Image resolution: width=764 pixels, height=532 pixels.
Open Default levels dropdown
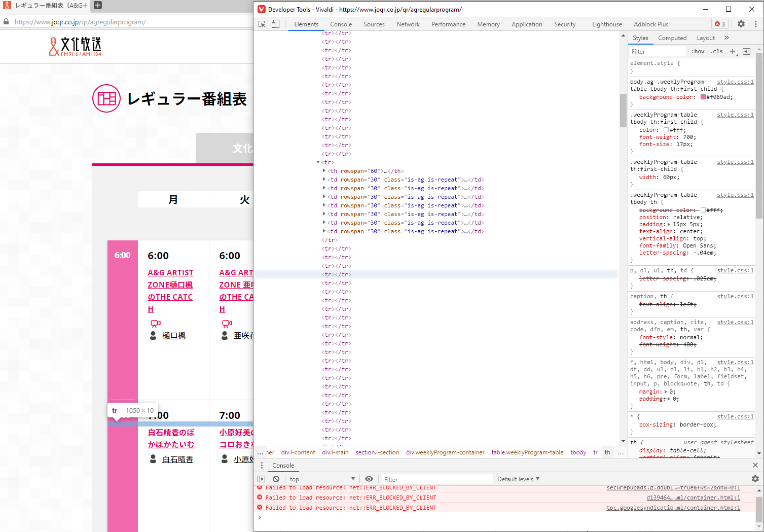pyautogui.click(x=518, y=479)
